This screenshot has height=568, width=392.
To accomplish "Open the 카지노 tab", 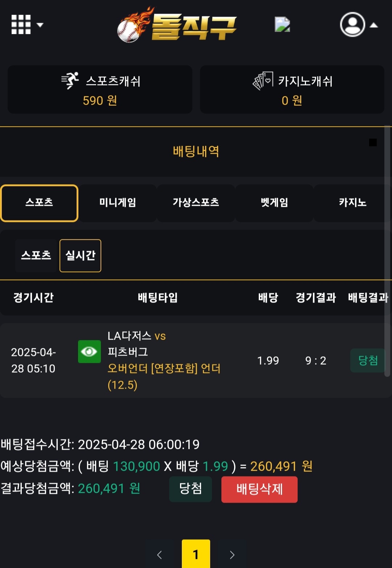I will [x=352, y=203].
